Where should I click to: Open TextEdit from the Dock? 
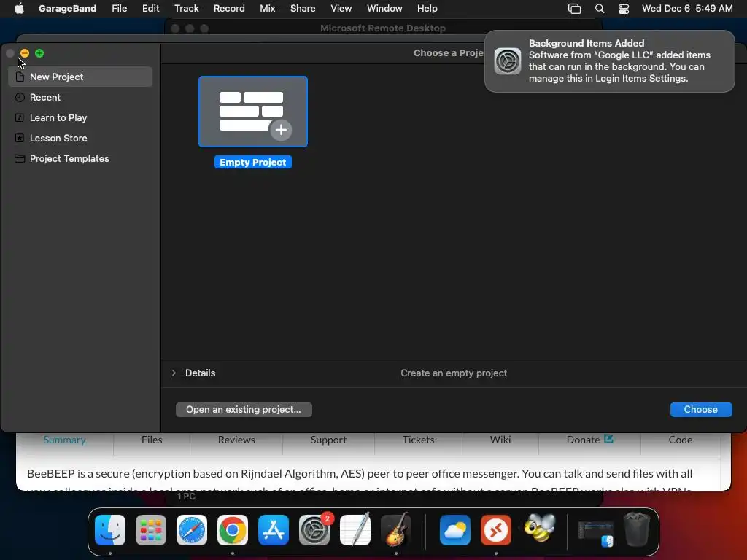tap(355, 529)
